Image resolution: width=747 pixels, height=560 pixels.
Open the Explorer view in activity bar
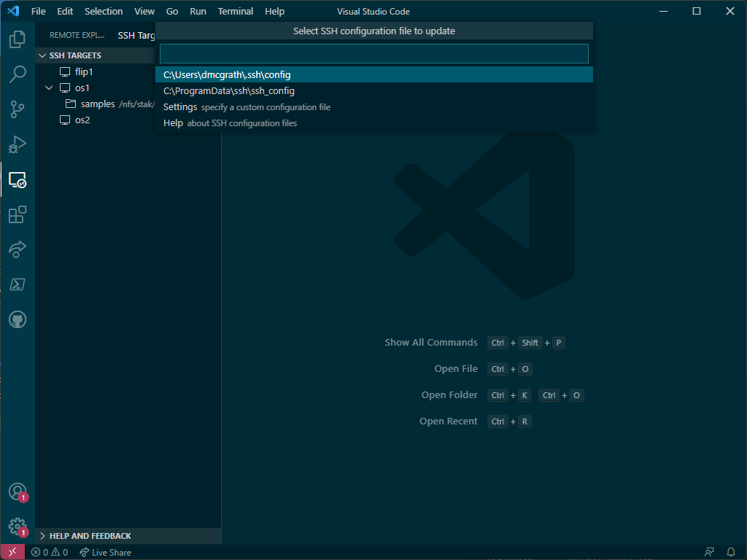tap(18, 39)
